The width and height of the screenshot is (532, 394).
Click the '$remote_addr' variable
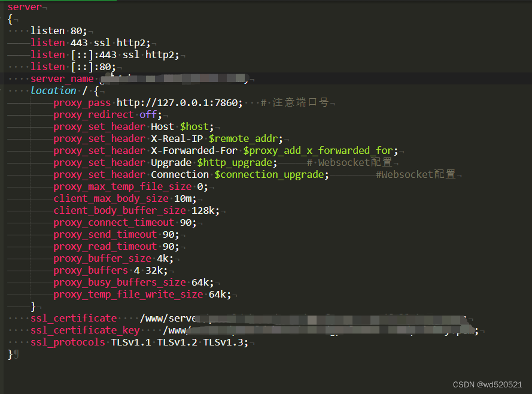(244, 139)
